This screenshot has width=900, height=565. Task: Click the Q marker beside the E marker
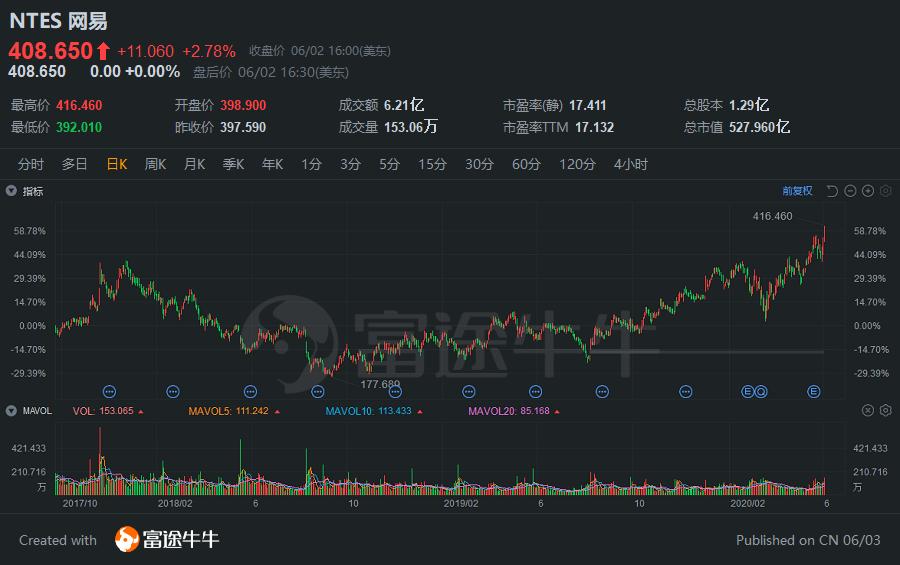click(x=761, y=392)
